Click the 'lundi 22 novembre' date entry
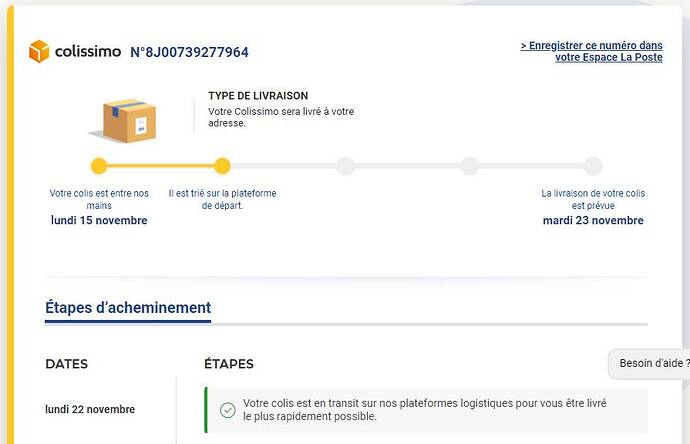The height and width of the screenshot is (444, 690). pyautogui.click(x=90, y=409)
